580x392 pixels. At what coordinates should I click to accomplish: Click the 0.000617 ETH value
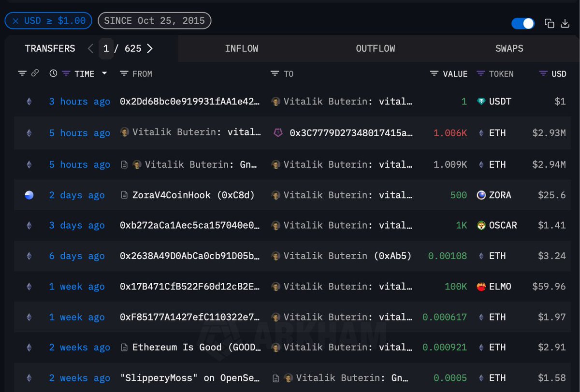(x=445, y=317)
